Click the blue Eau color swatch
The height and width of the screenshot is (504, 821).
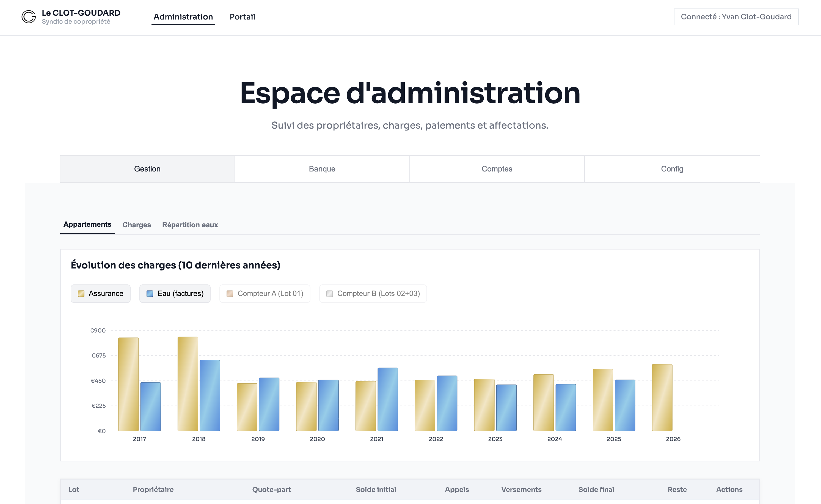(x=150, y=294)
